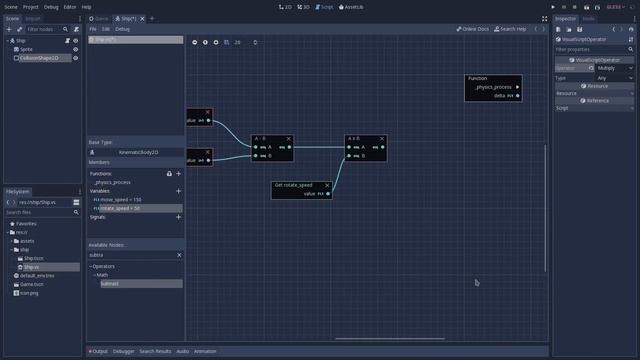Reset the graph zoom level
The image size is (640, 360).
click(205, 42)
